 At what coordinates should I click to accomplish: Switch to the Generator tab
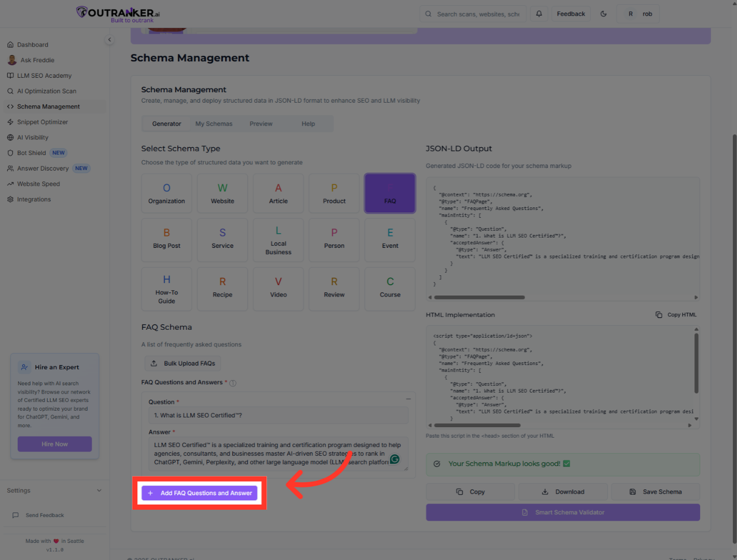[167, 124]
